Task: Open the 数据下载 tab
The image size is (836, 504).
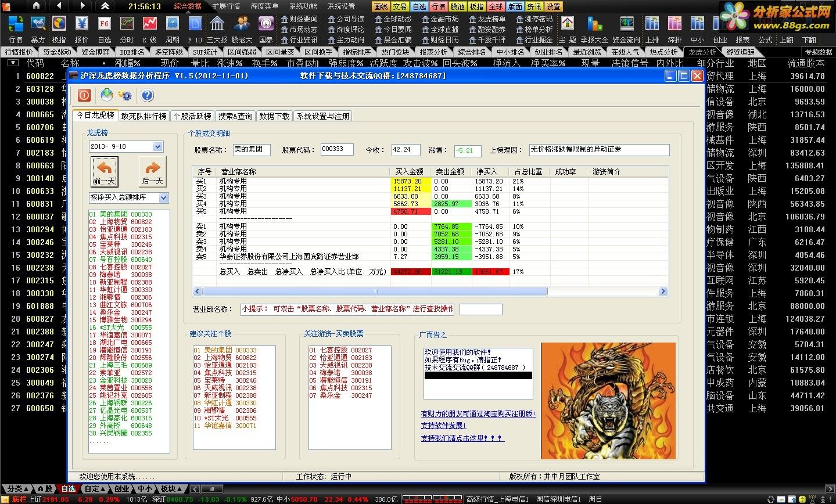Action: [x=274, y=116]
